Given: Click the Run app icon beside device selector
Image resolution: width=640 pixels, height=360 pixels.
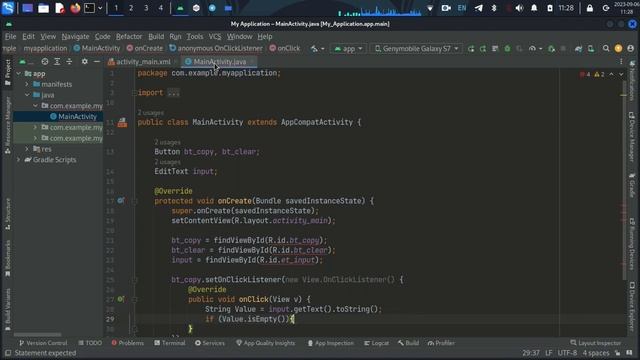Looking at the screenshot, I should 471,49.
